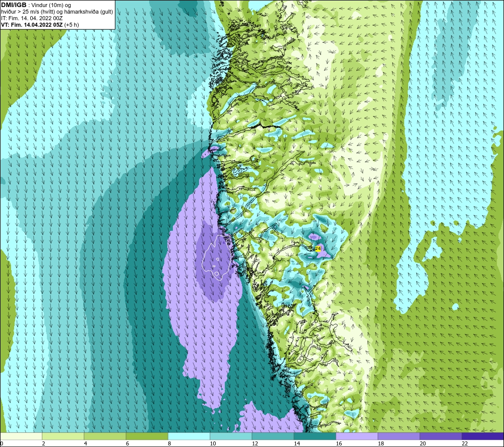Click the "IT: Fim. 14. 04. 2022 00Z" line
The image size is (504, 447).
click(x=32, y=18)
